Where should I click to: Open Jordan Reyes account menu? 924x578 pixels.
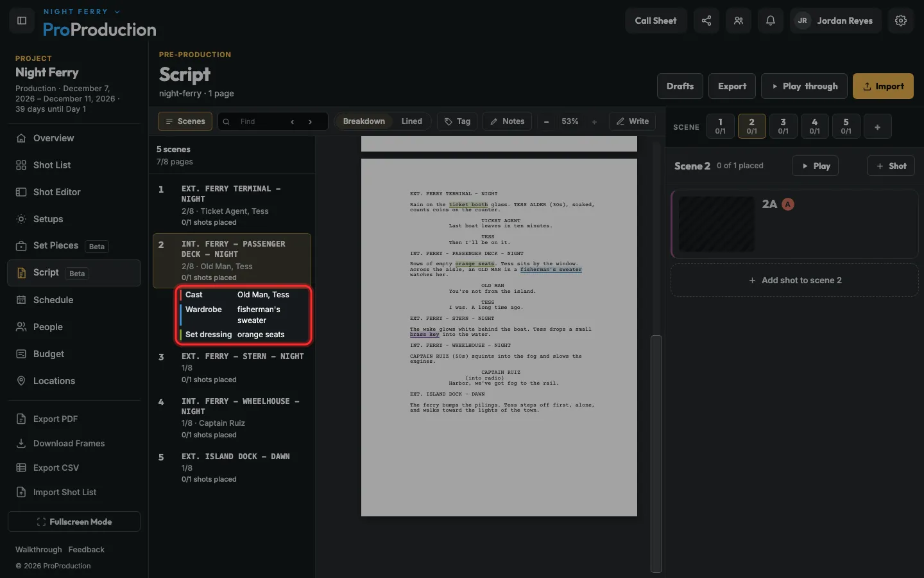click(x=835, y=21)
